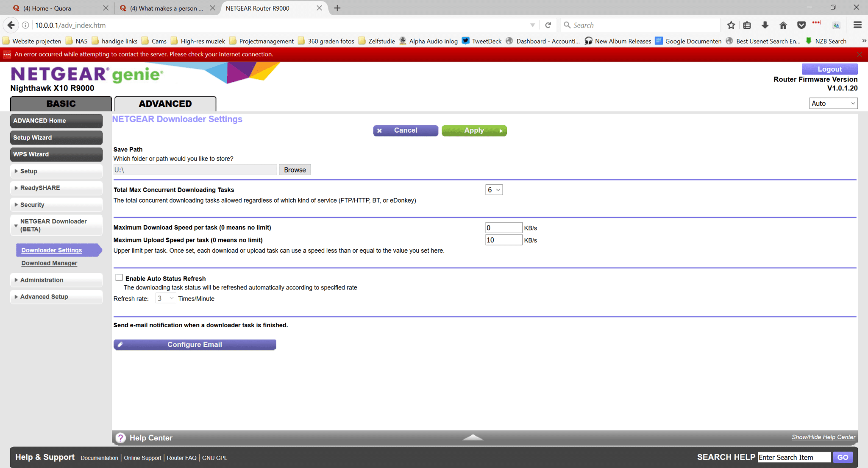Image resolution: width=868 pixels, height=468 pixels.
Task: Go to the browser home page icon
Action: click(783, 25)
